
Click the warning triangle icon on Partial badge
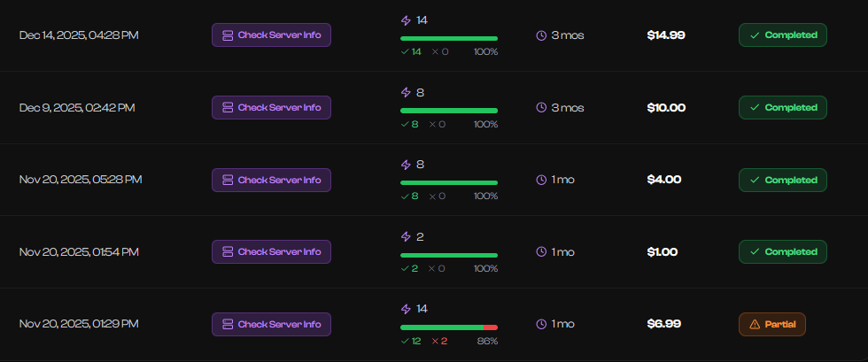755,325
